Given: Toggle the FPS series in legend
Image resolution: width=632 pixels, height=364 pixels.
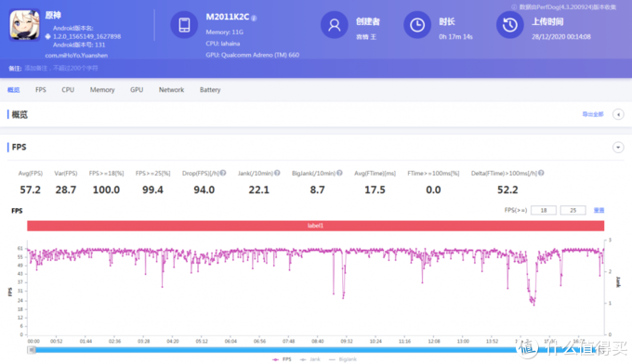Looking at the screenshot, I should tap(282, 359).
